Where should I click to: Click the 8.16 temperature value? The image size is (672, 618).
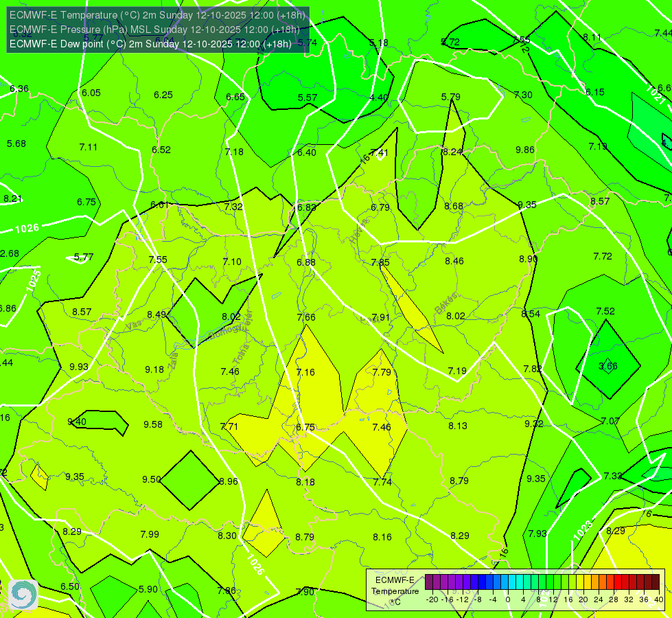point(382,536)
